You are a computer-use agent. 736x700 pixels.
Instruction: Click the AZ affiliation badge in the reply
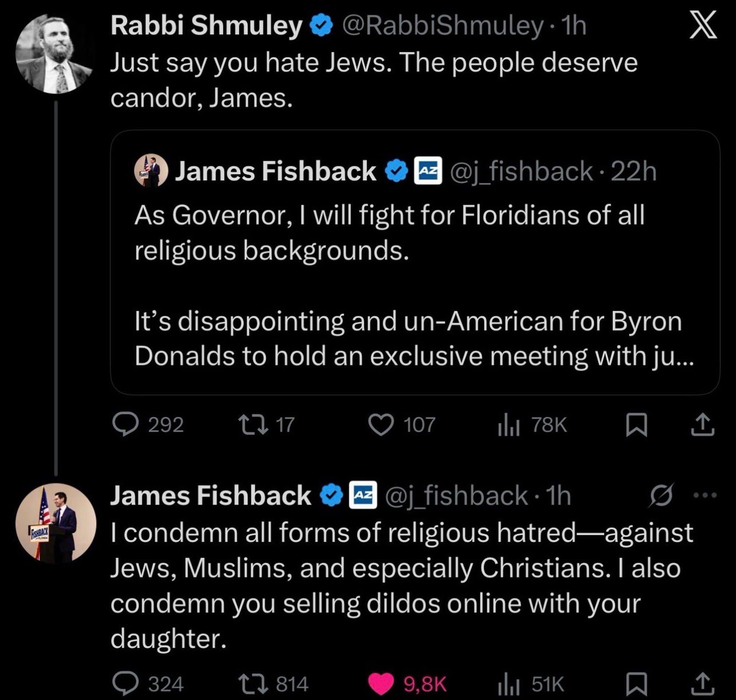coord(362,495)
